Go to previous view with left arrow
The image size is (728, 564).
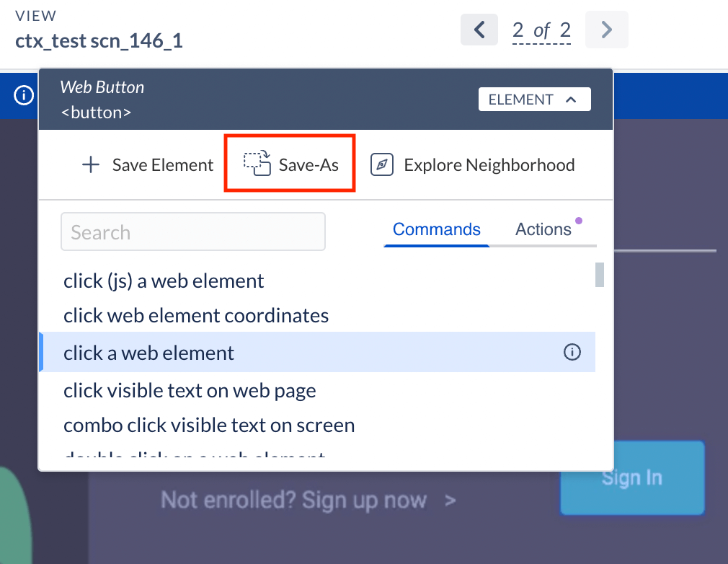(479, 30)
